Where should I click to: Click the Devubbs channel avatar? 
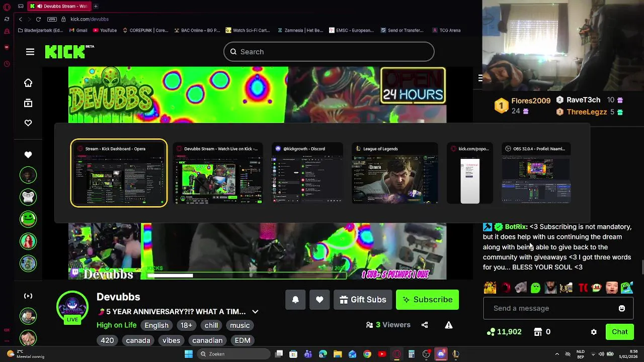(x=72, y=306)
